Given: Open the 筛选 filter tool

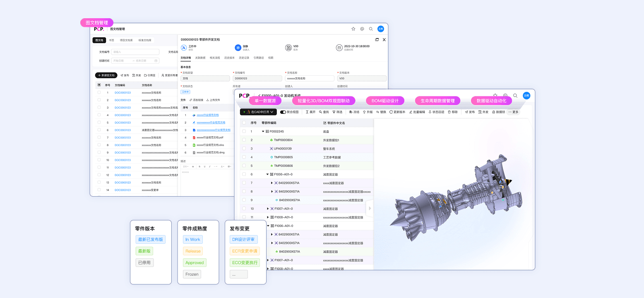Looking at the screenshot, I should [336, 112].
